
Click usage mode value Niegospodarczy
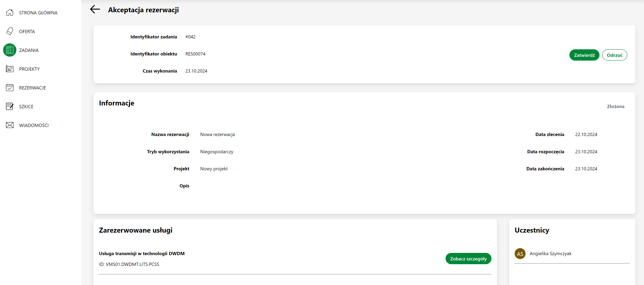(217, 152)
